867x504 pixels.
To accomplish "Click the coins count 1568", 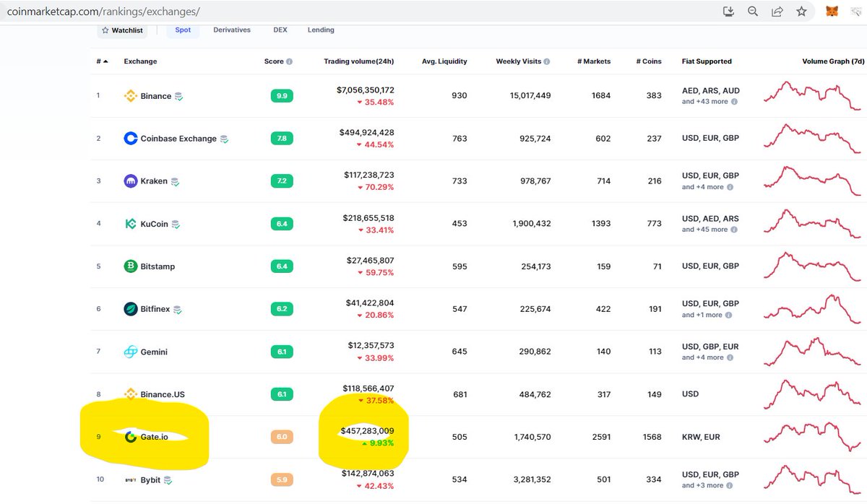I will (651, 437).
